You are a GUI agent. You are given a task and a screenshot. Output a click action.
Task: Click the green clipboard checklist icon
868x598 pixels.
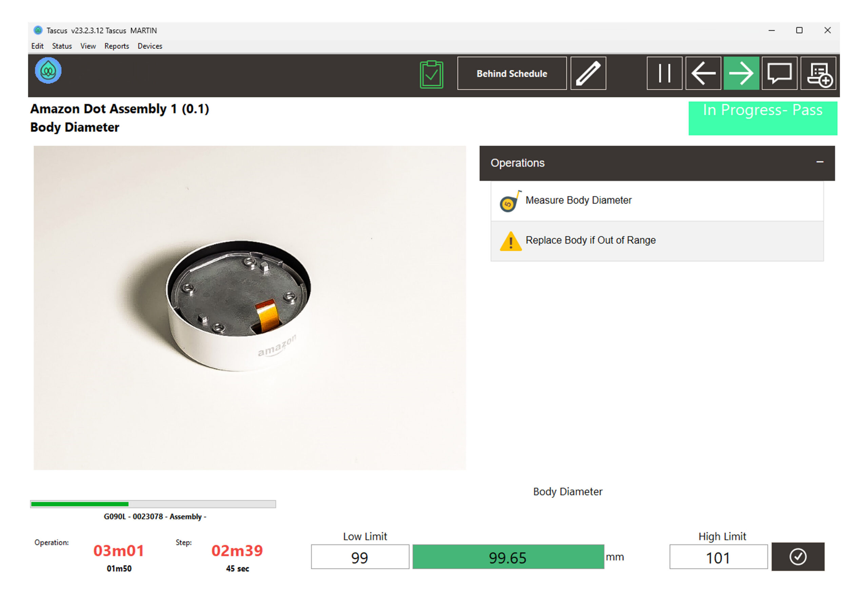[431, 74]
